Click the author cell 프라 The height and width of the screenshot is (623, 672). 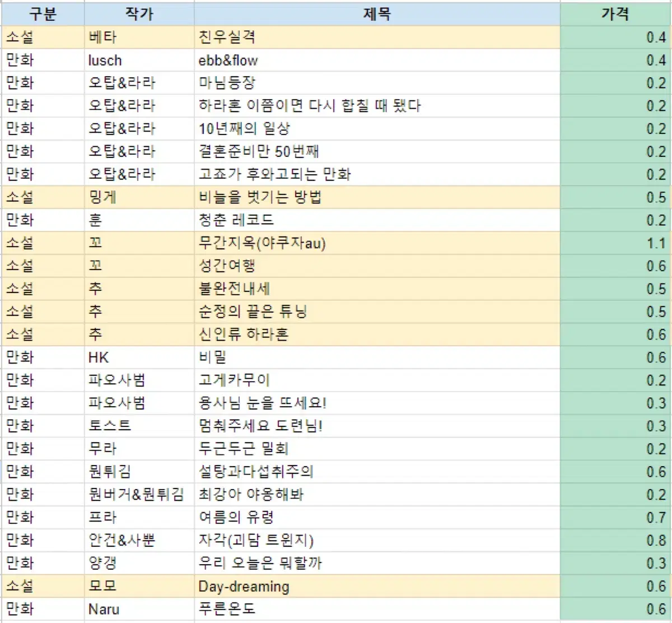coord(139,517)
